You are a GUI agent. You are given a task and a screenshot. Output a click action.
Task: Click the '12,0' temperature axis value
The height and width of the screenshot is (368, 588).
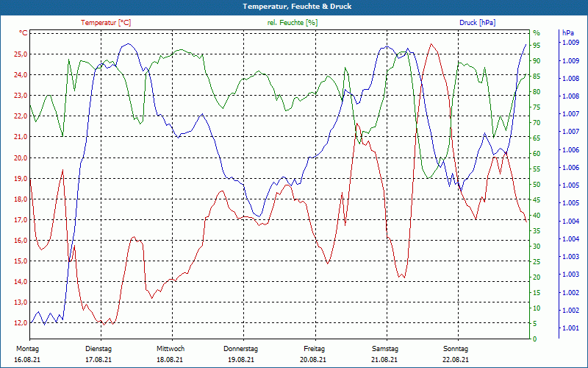coord(21,323)
